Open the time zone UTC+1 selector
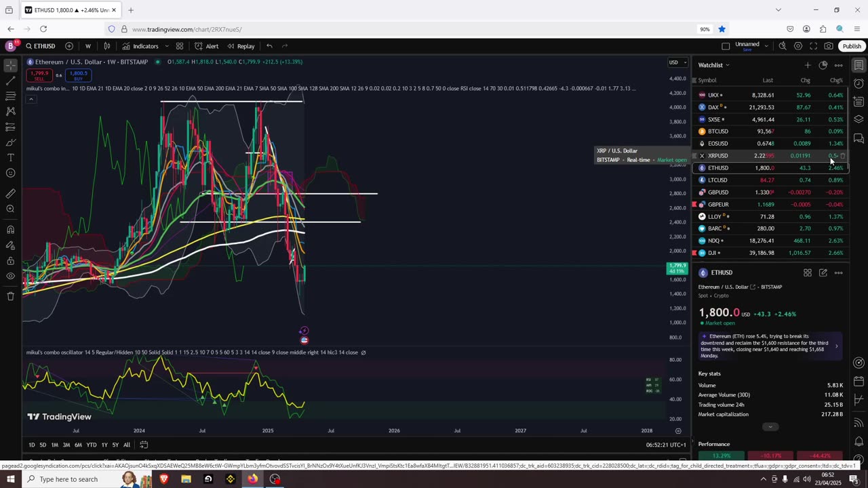 tap(666, 445)
